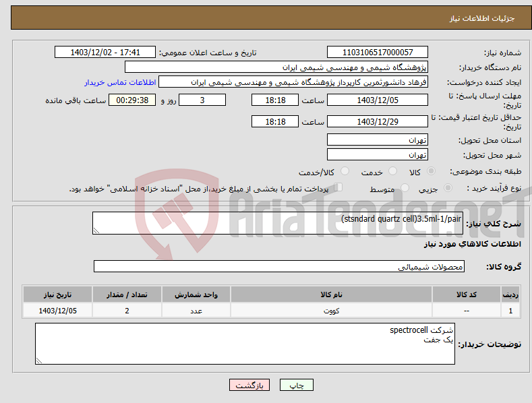Click the نام کالا column header

pyautogui.click(x=331, y=294)
